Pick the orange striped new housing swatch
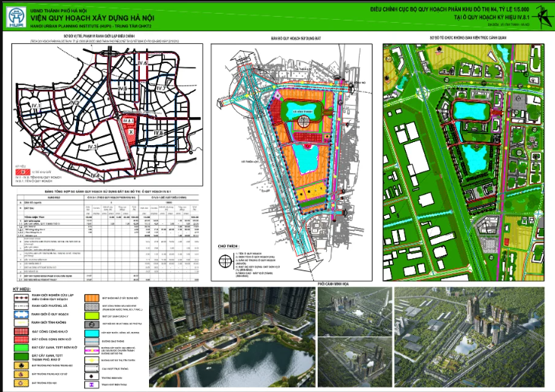The image size is (555, 392). (92, 298)
